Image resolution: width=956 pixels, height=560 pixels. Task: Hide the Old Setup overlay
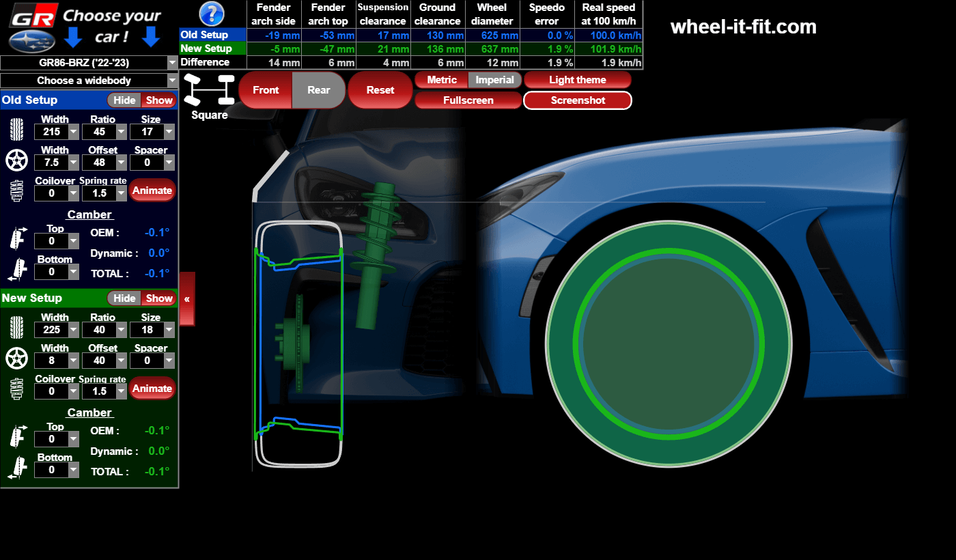pos(124,100)
